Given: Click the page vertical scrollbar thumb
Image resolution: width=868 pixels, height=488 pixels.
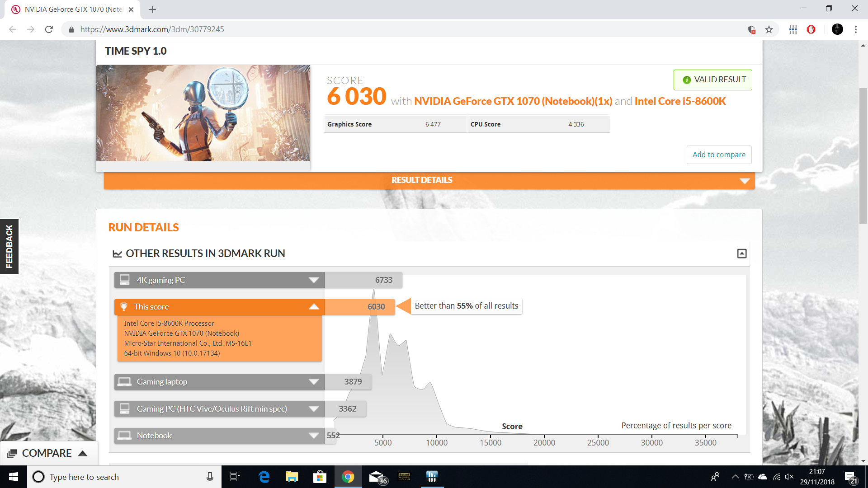Looking at the screenshot, I should coord(863,156).
